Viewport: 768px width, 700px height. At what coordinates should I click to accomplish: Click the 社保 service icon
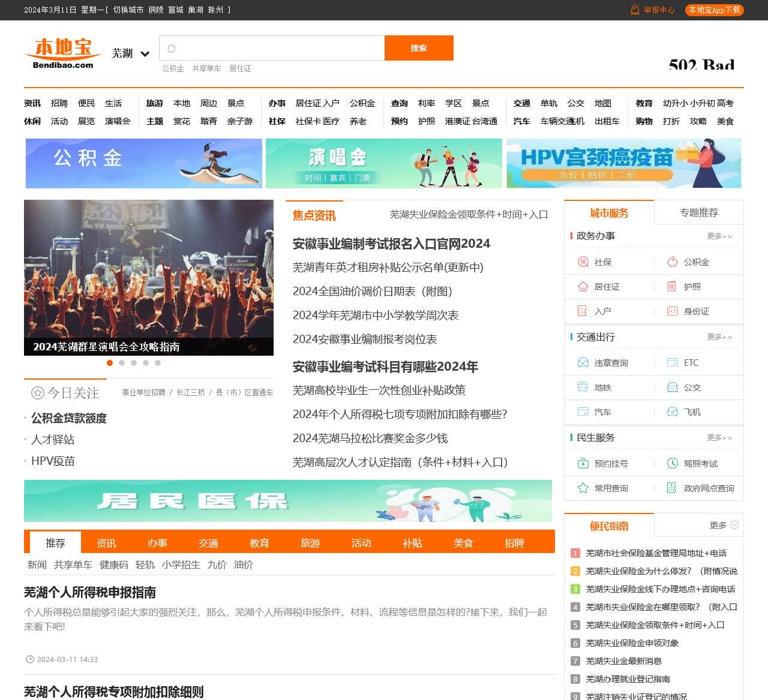583,262
